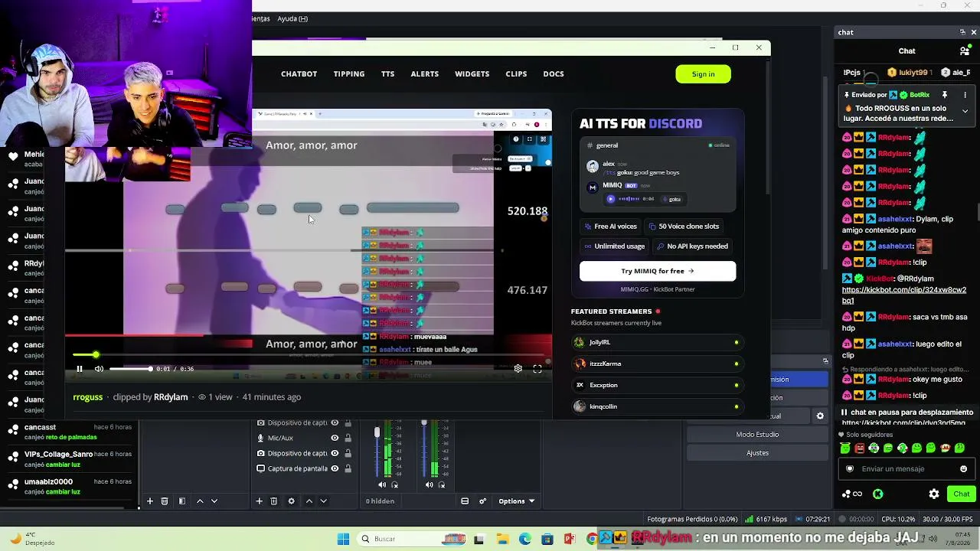980x551 pixels.
Task: Open settings gear beside the OBS controls
Action: 820,416
